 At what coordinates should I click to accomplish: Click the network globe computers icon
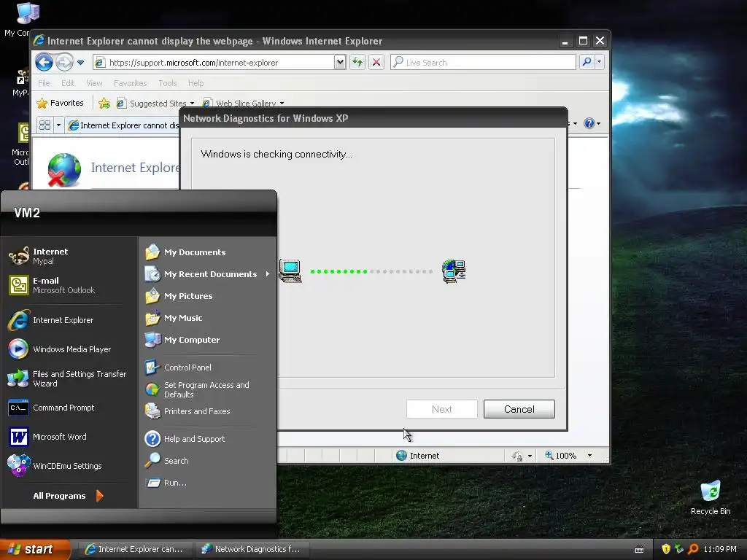(x=454, y=271)
